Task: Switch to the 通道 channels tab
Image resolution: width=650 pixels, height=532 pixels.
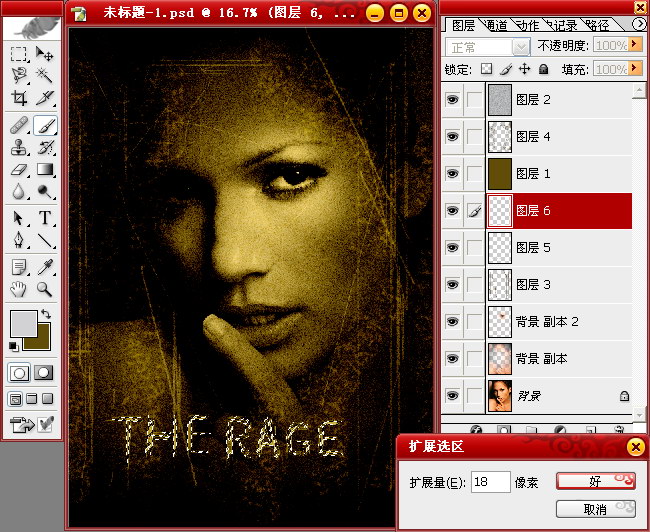Action: click(x=496, y=25)
